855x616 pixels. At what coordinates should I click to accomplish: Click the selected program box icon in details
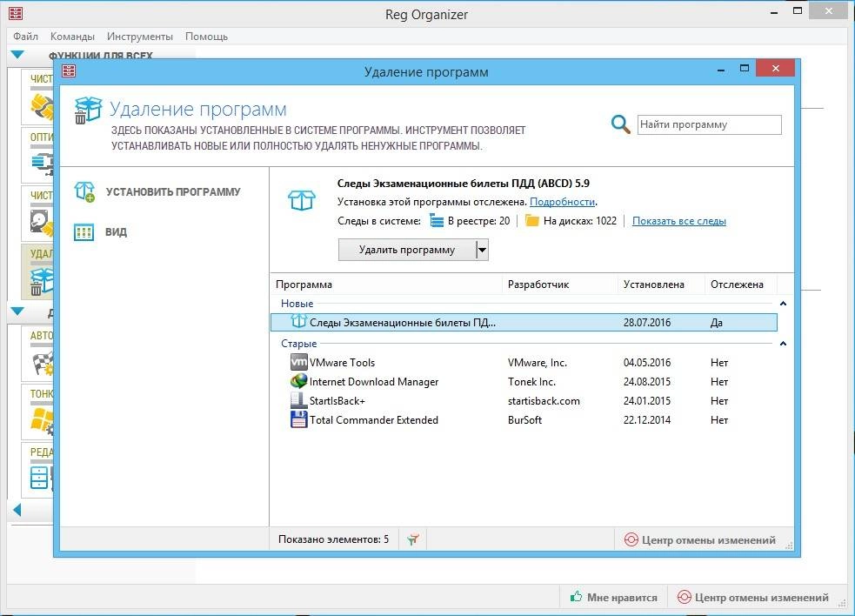(x=302, y=200)
